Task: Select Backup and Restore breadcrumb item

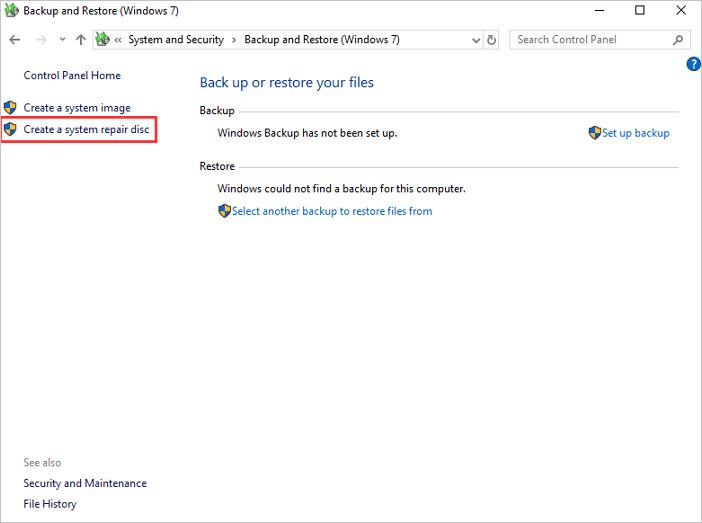Action: [321, 40]
